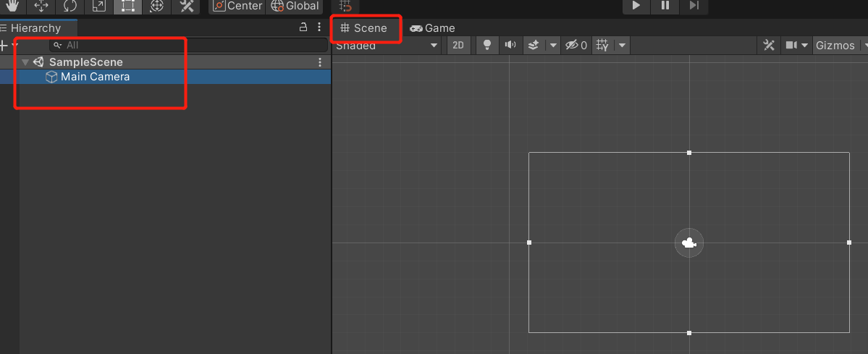Select the combined Transform tool
868x354 pixels.
point(156,6)
